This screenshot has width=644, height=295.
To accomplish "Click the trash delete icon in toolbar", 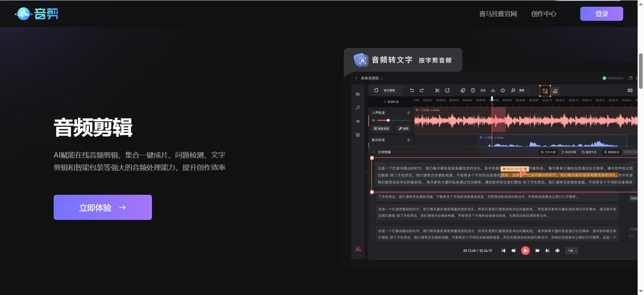I will pos(473,90).
